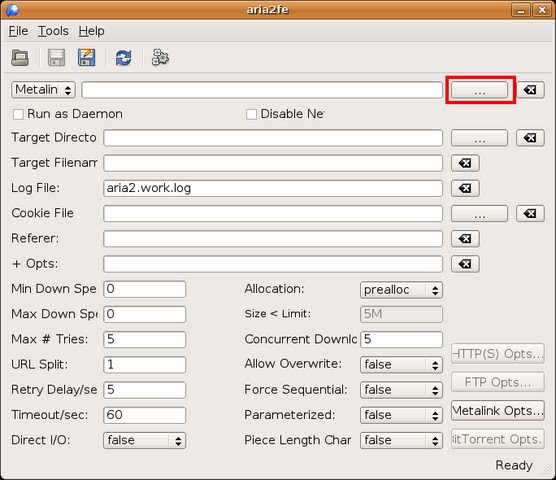Click the Concurrent Downloads field

pyautogui.click(x=401, y=339)
